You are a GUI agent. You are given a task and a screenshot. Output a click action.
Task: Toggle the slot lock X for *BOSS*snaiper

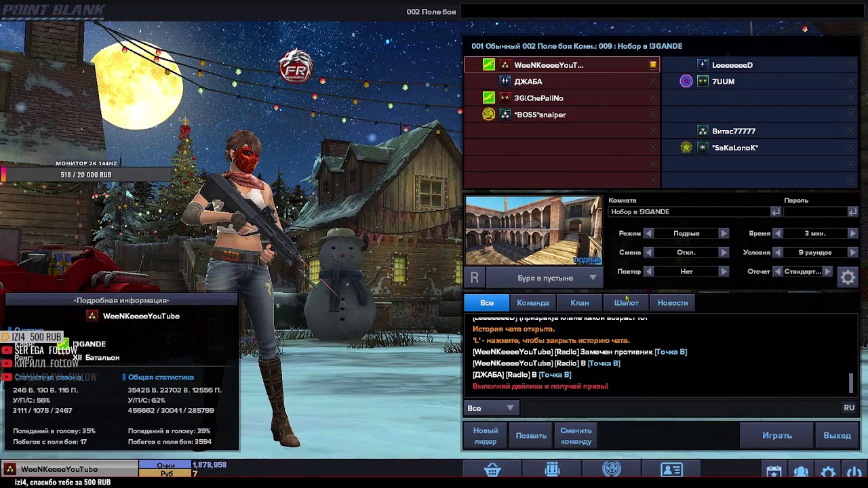(x=653, y=115)
